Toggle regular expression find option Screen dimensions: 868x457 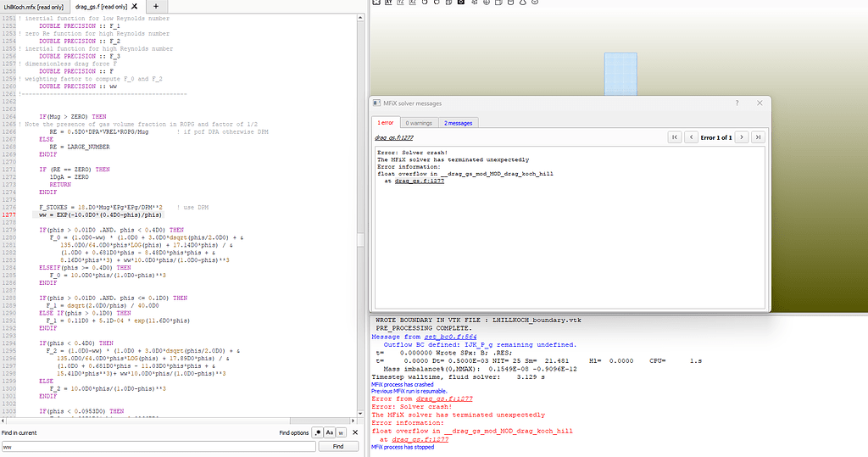tap(317, 432)
